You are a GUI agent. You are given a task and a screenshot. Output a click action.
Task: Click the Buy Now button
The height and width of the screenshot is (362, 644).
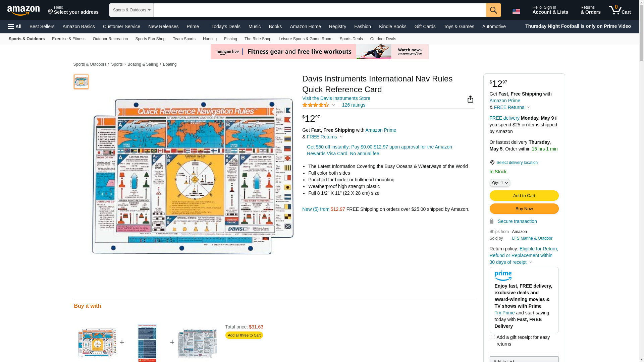tap(524, 209)
